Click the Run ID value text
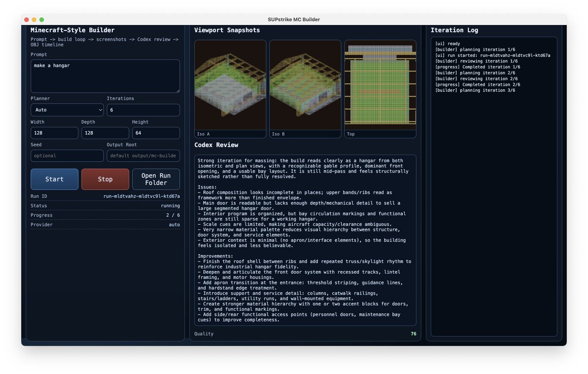The image size is (588, 374). click(142, 196)
